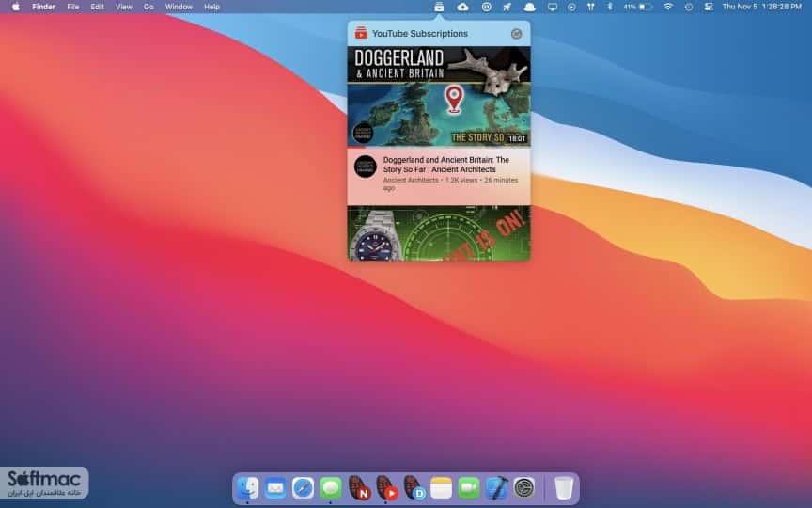Open the Time Machine menu bar icon
The width and height of the screenshot is (812, 508).
[x=688, y=7]
